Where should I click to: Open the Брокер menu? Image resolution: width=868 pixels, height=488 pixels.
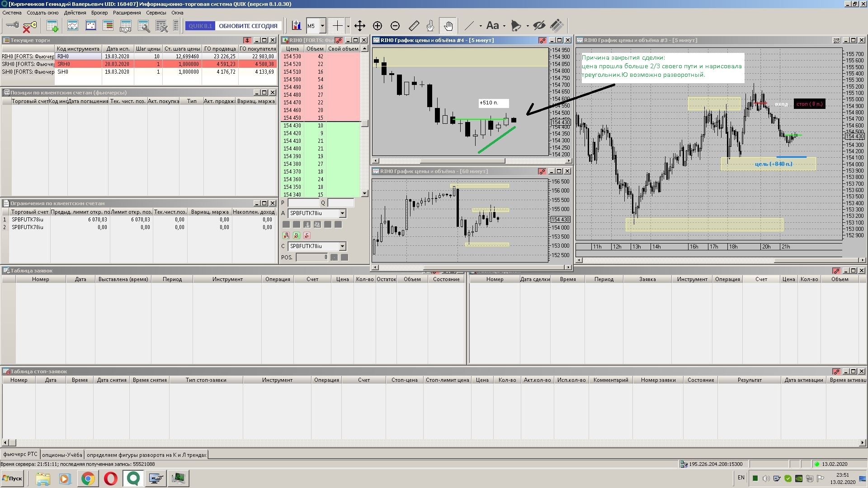click(x=99, y=13)
